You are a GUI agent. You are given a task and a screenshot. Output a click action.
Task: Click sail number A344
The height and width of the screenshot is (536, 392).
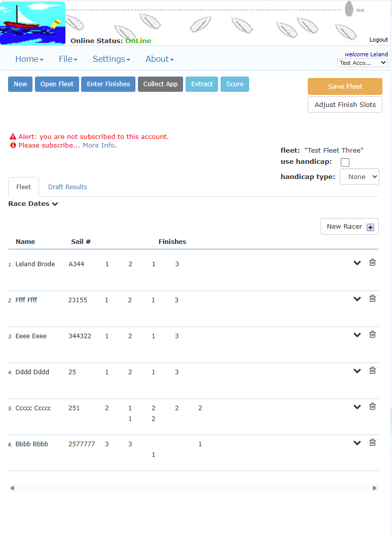[76, 264]
